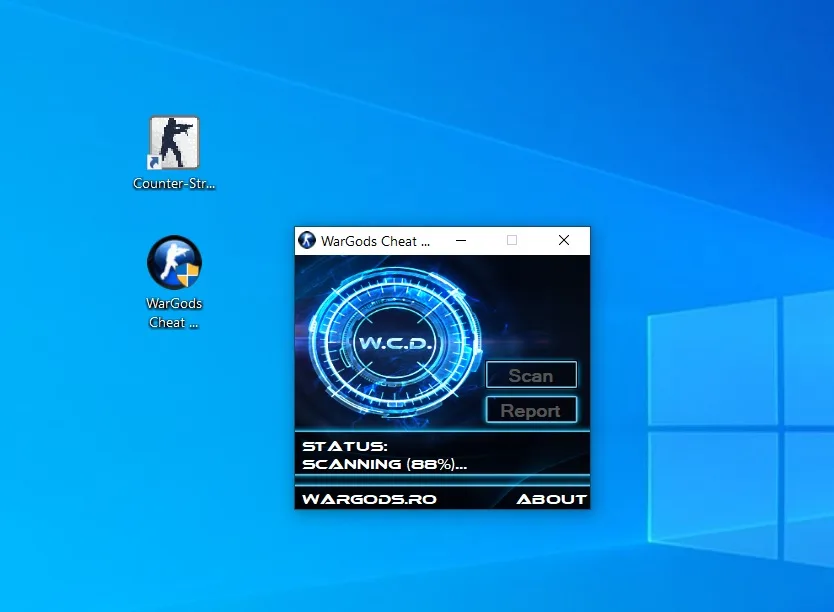Open the Report button
Image resolution: width=834 pixels, height=612 pixels.
[531, 410]
